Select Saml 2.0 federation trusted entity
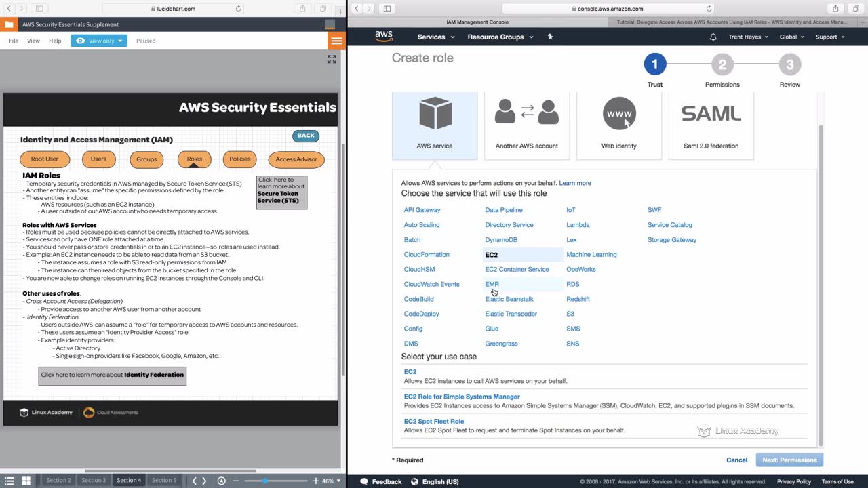The image size is (868, 488). point(711,126)
